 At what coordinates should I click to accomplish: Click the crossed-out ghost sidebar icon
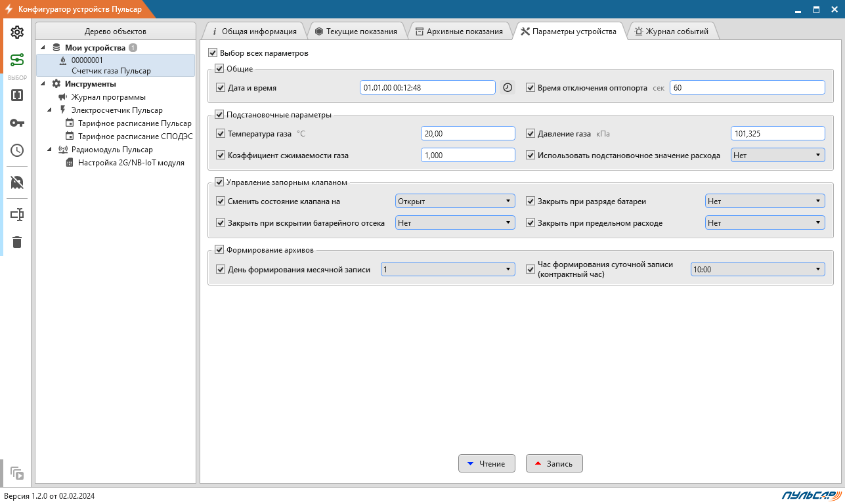click(17, 182)
